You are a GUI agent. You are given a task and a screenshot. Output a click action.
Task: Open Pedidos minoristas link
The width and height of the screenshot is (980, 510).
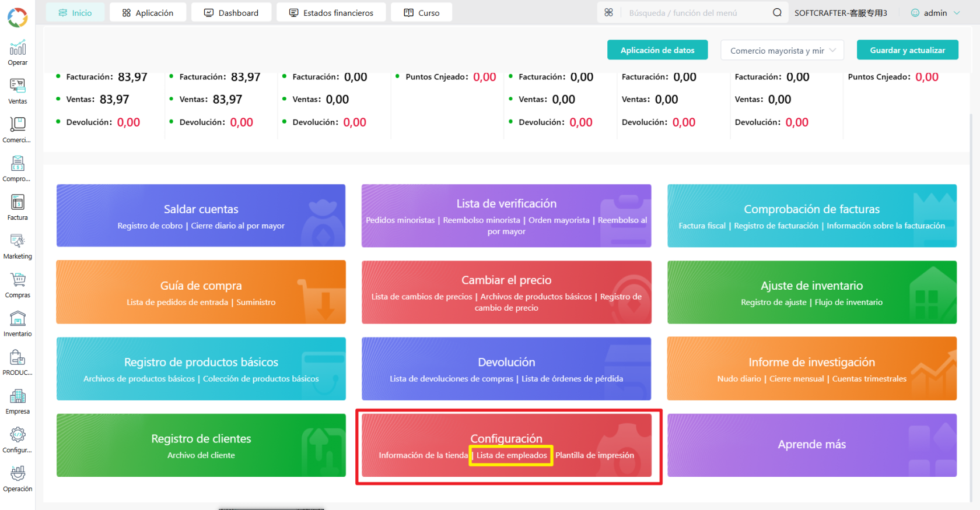(400, 220)
